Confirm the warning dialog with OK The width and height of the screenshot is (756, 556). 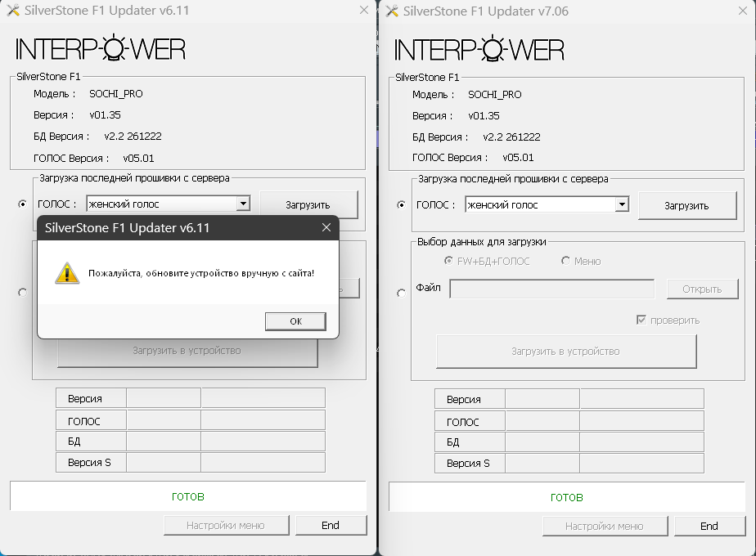295,321
